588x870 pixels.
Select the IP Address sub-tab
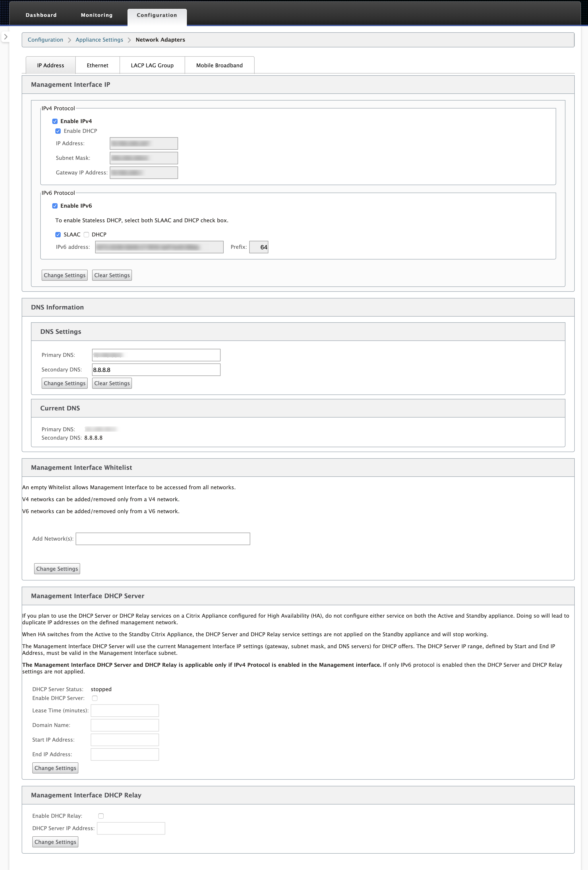point(50,65)
